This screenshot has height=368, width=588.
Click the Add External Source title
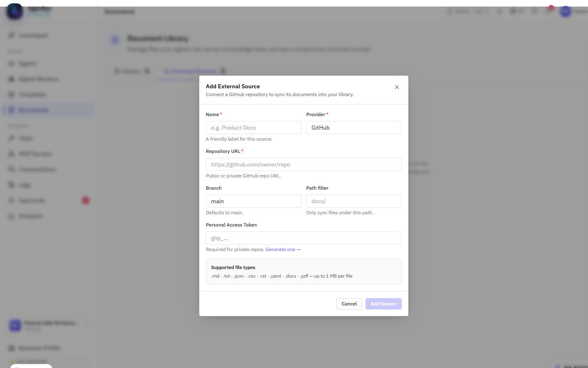point(233,86)
